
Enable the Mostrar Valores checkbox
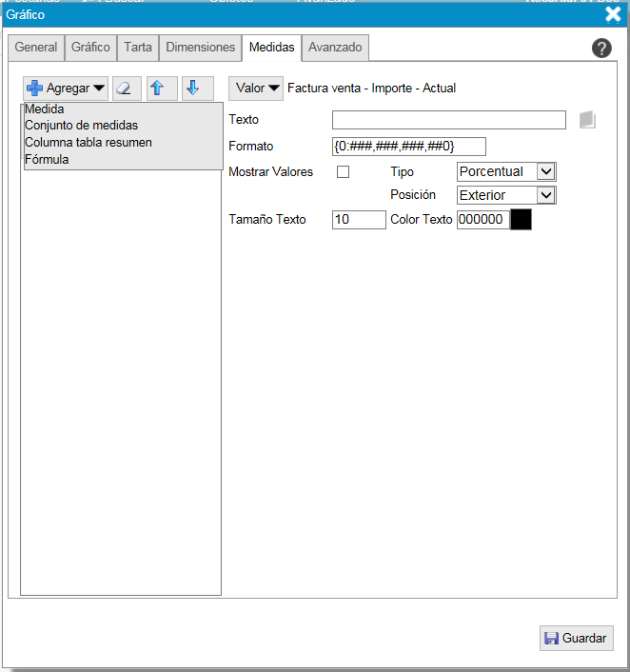(x=344, y=172)
